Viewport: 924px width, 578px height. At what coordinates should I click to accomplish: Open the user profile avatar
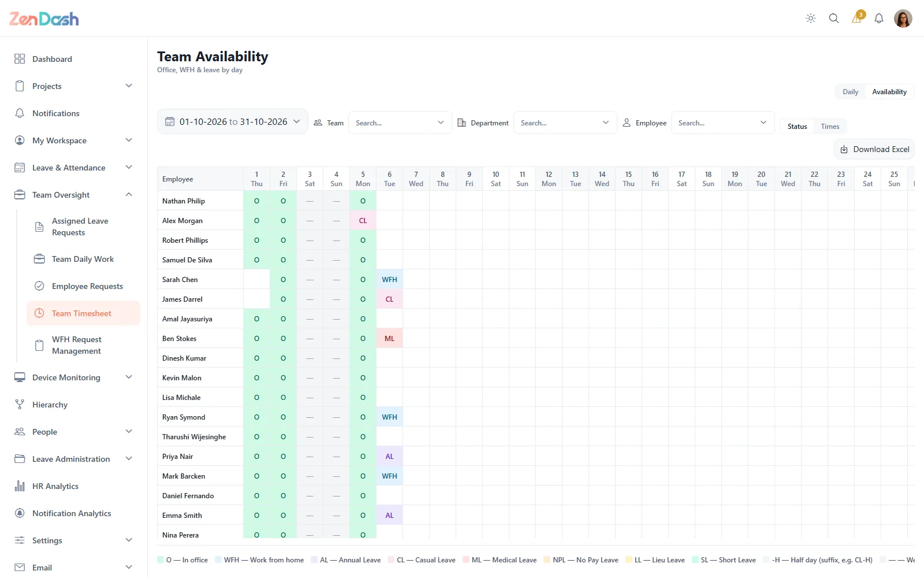pos(903,18)
